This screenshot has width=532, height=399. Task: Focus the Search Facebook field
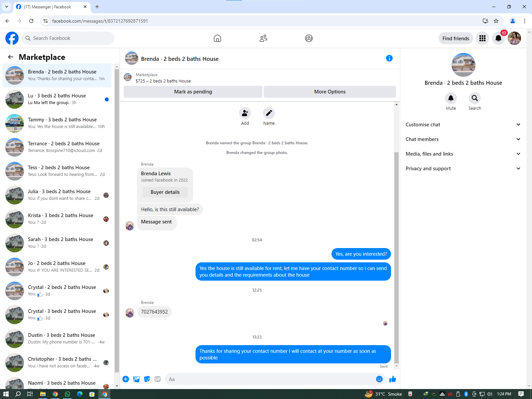point(68,38)
